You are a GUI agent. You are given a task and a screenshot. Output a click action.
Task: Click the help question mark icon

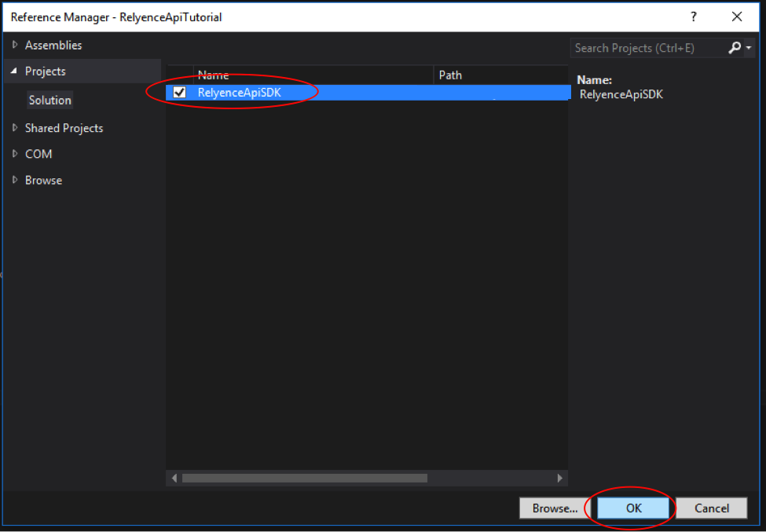(693, 17)
